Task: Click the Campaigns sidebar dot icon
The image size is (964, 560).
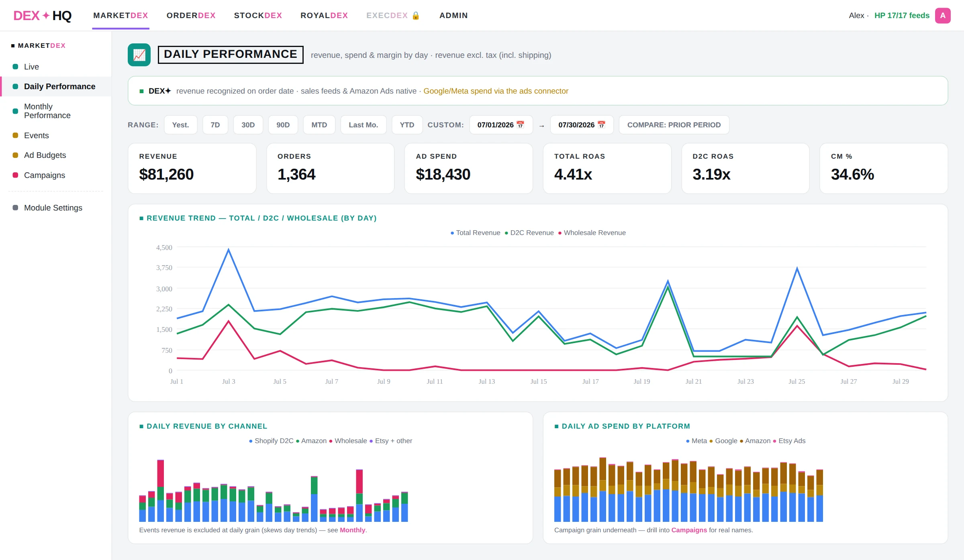Action: click(15, 175)
